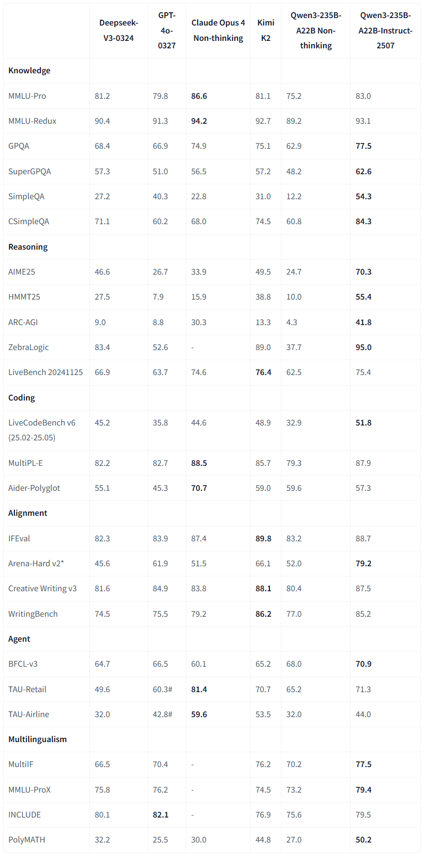425x868 pixels.
Task: Select the Kimi K2 column header
Action: (266, 30)
